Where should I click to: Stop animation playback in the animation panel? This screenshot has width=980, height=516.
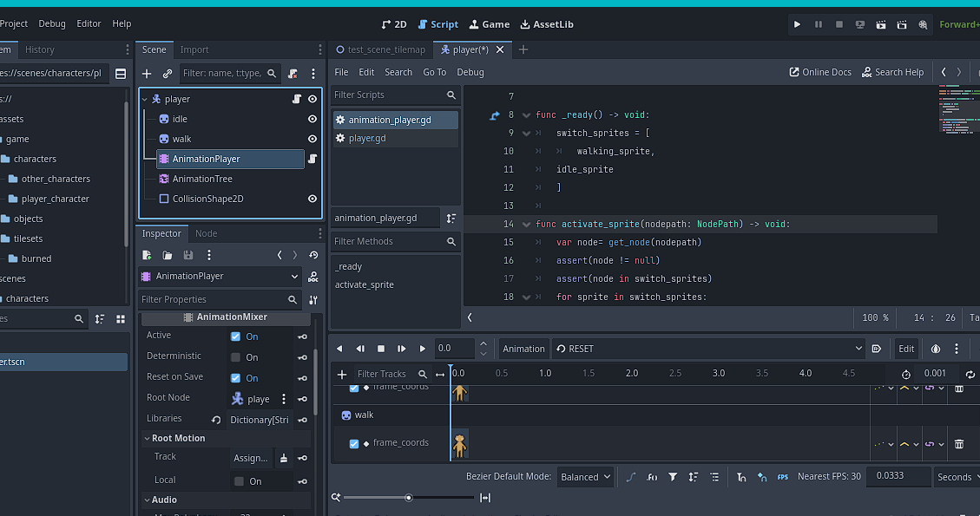tap(381, 349)
